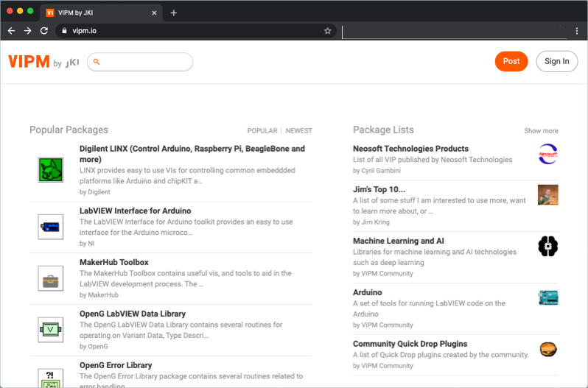The image size is (588, 388).
Task: Open the OpenG Error Library title
Action: (x=116, y=365)
